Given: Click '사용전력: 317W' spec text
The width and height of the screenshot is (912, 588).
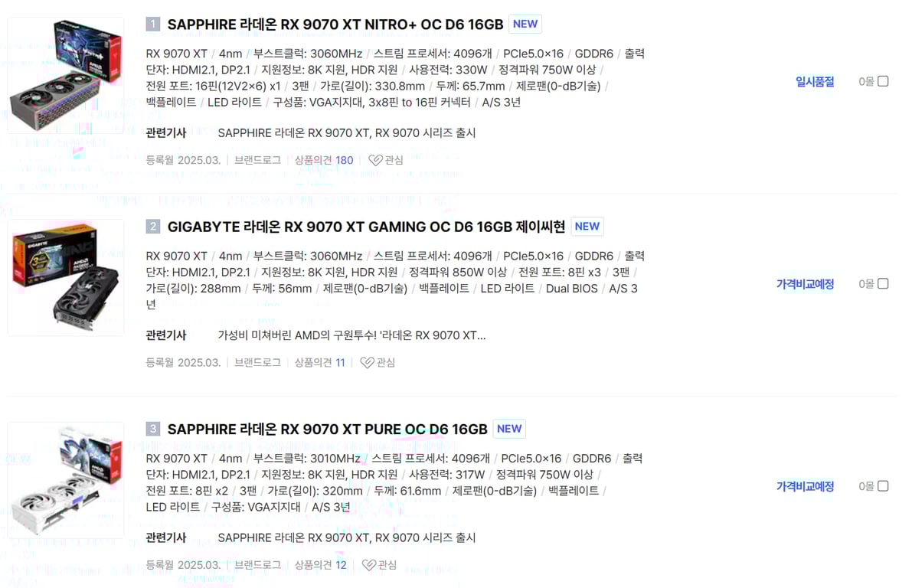Looking at the screenshot, I should pos(446,475).
